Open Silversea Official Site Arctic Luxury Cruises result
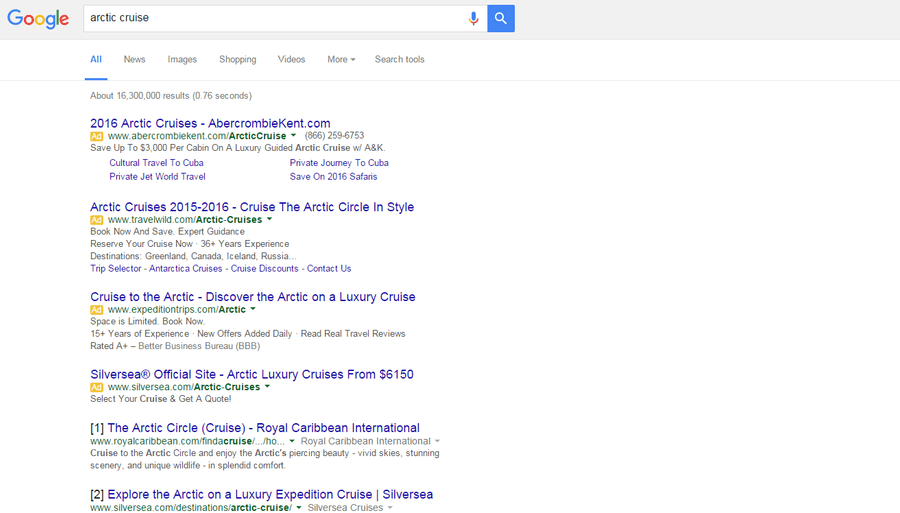The width and height of the screenshot is (900, 513). pos(251,374)
